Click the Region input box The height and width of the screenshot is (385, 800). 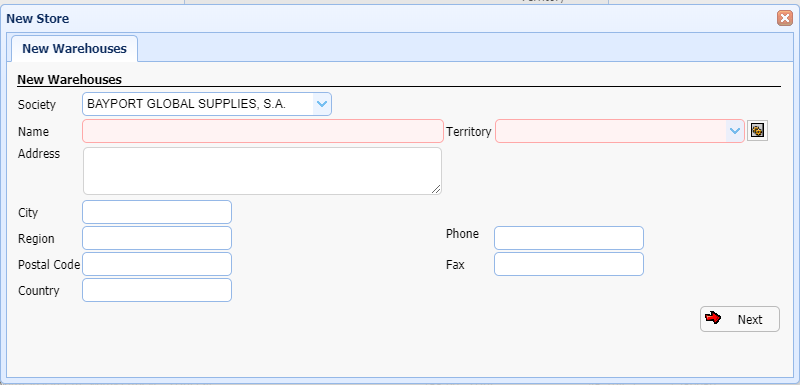157,238
